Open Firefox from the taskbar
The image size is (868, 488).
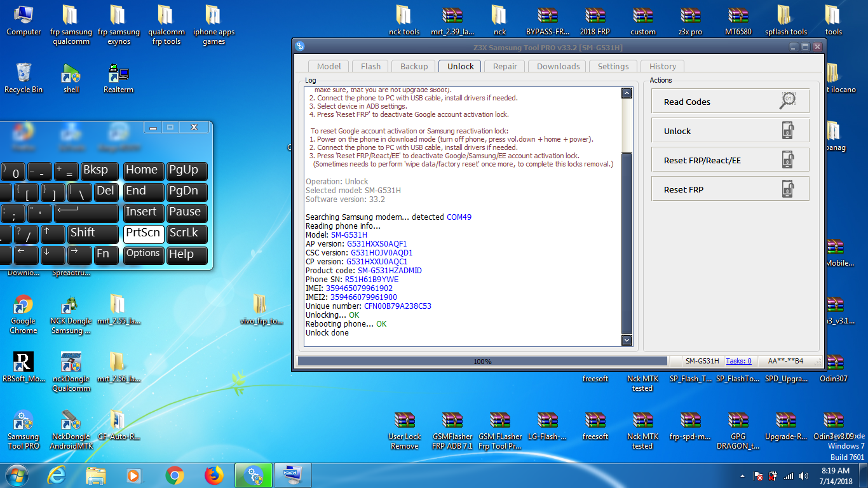(x=214, y=475)
